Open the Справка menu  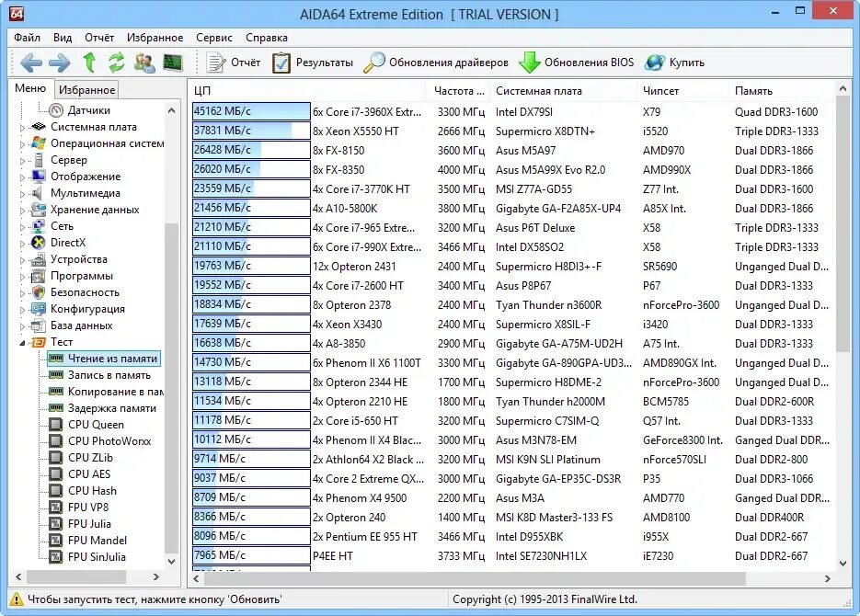[x=267, y=38]
